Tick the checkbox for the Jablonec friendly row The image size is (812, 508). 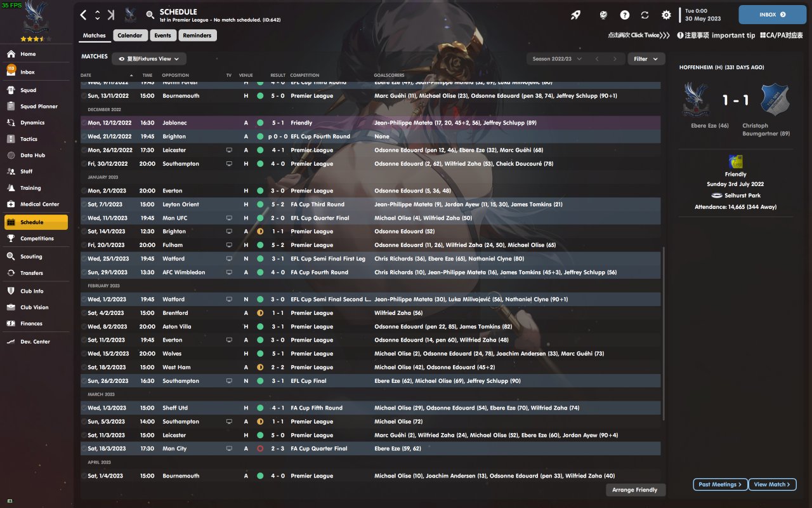[84, 123]
